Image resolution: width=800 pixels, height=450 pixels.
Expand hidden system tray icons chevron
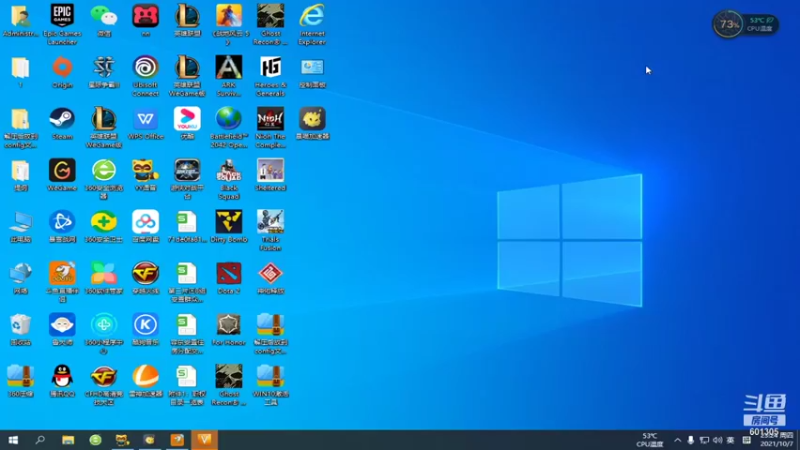click(x=678, y=440)
